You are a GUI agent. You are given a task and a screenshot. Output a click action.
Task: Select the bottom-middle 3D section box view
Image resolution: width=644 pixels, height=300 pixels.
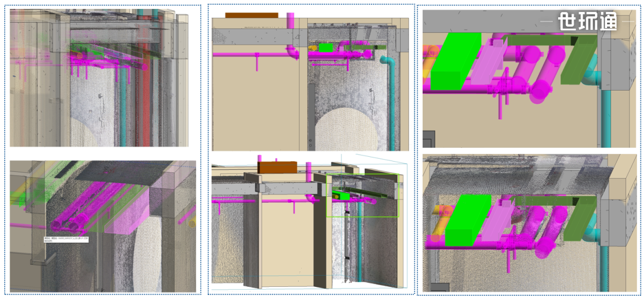[x=310, y=222]
